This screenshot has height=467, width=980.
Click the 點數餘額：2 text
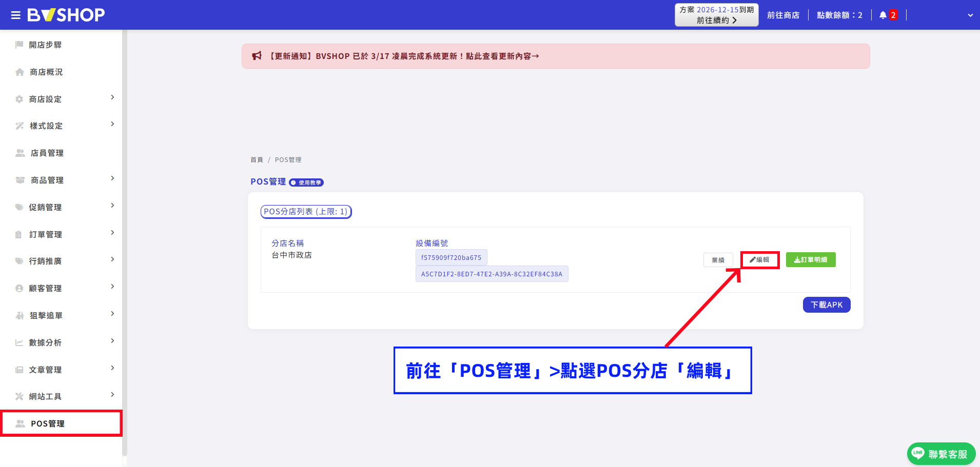839,15
